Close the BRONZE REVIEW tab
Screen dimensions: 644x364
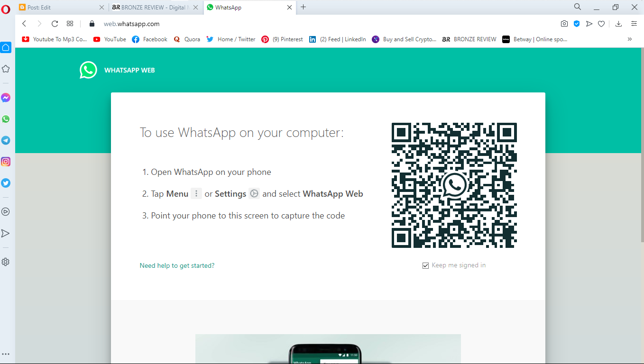pos(196,7)
